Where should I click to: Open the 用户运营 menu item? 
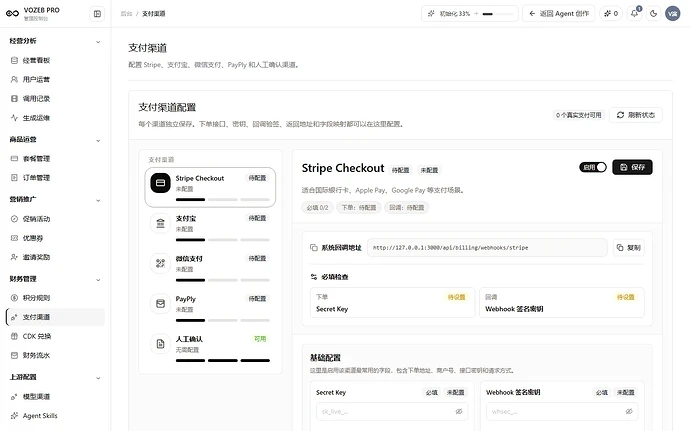(55, 79)
